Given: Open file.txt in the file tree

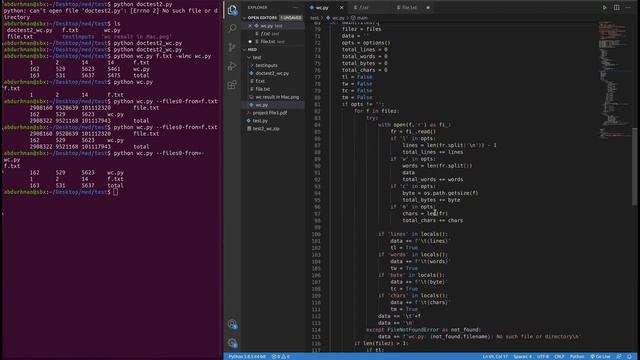Looking at the screenshot, I should pyautogui.click(x=262, y=89).
